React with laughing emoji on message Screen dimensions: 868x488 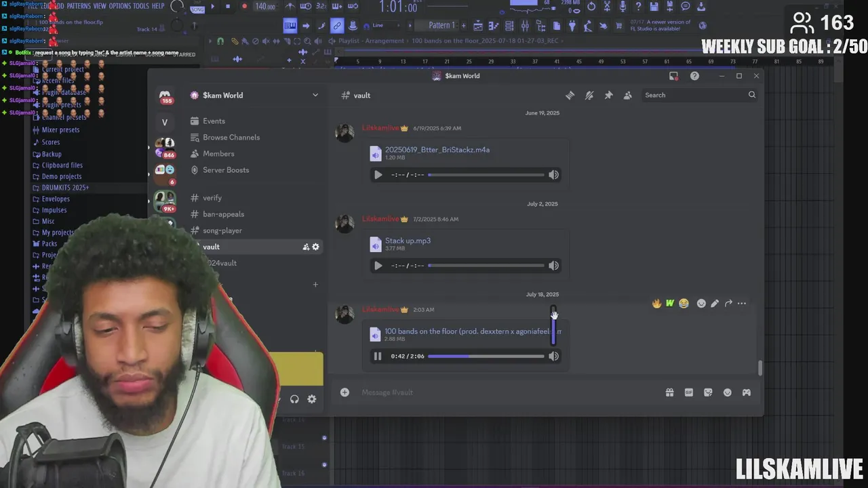click(x=684, y=304)
